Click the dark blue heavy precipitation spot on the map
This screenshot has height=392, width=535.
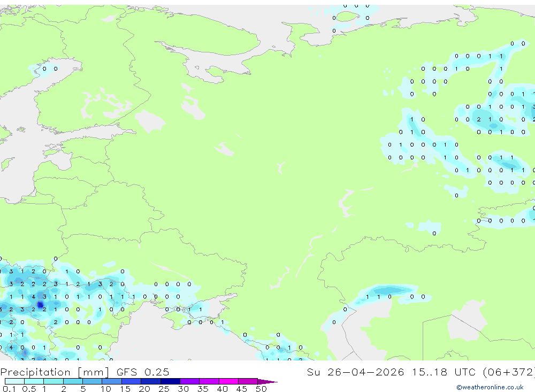(40, 305)
